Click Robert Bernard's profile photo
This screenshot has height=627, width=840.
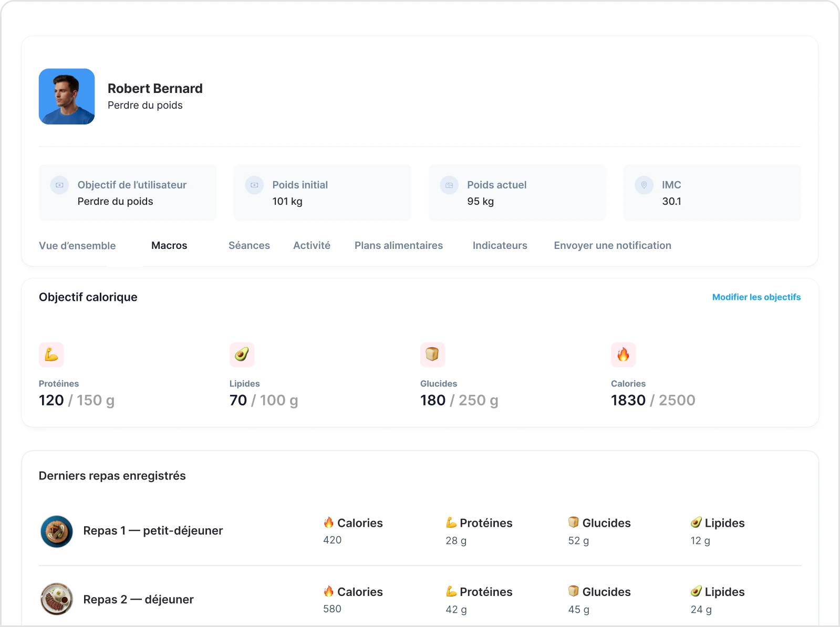[67, 97]
